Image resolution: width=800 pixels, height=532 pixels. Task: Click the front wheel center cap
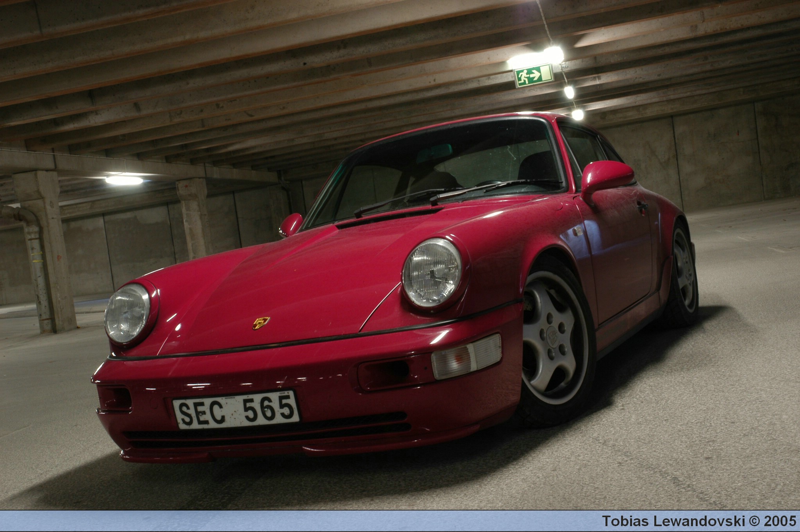coord(552,336)
